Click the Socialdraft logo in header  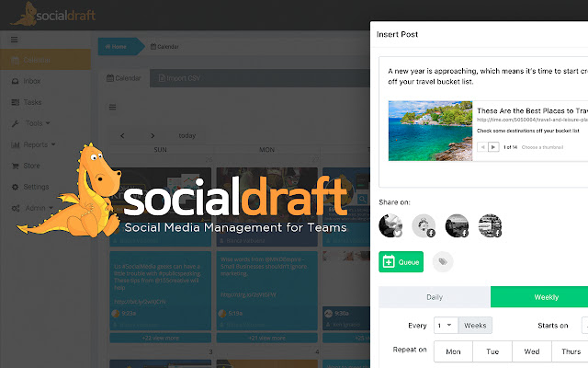[x=53, y=15]
